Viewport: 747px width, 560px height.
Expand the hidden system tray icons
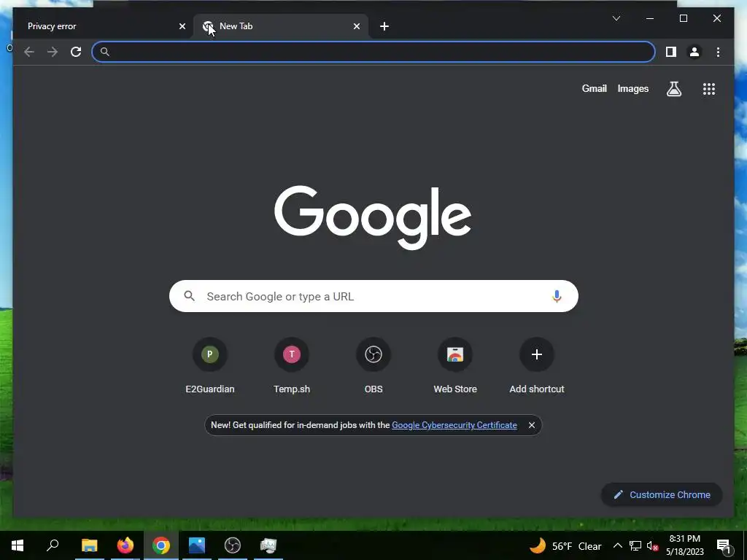point(617,545)
